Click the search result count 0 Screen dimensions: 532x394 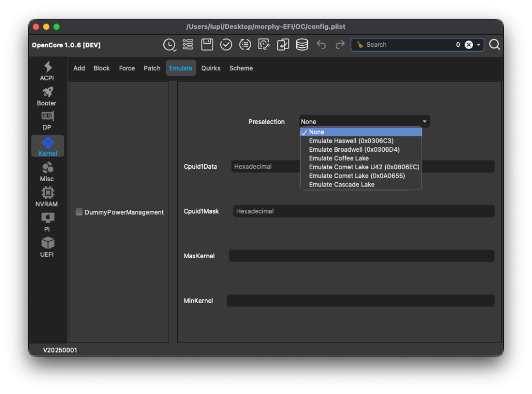458,45
